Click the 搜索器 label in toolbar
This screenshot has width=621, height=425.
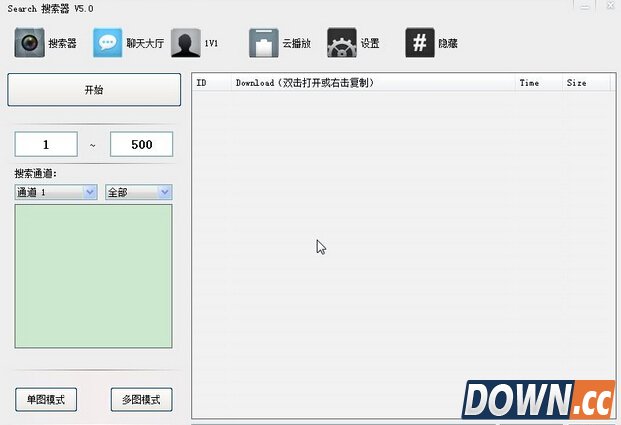click(x=62, y=43)
